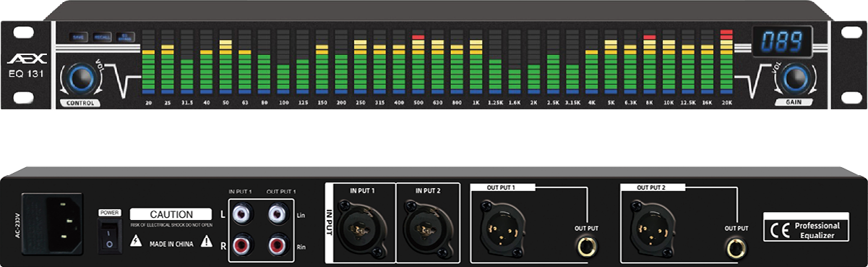Select the 500 Hz band meter
Viewport: 868px width, 267px height.
pos(418,62)
